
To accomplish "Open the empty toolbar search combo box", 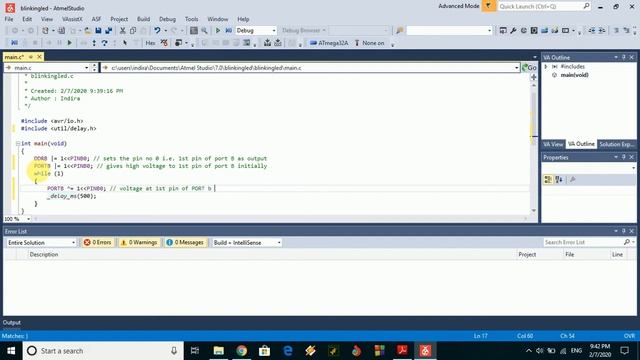I will pyautogui.click(x=449, y=31).
